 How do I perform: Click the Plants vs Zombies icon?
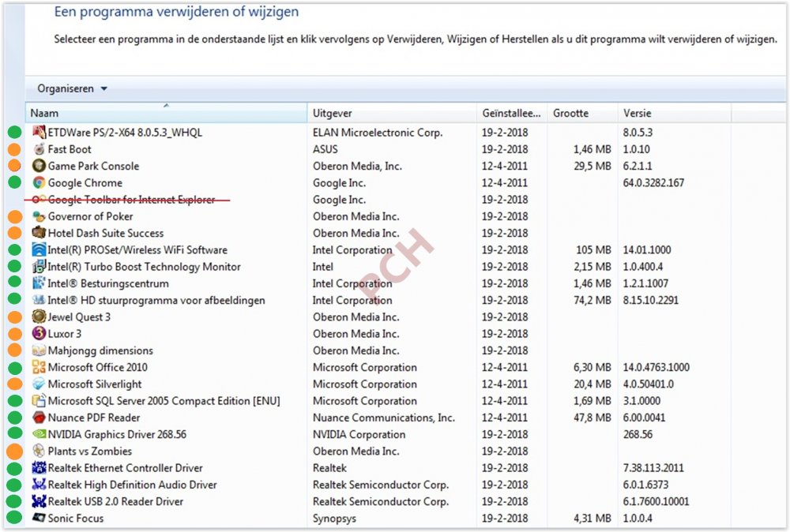click(x=39, y=451)
